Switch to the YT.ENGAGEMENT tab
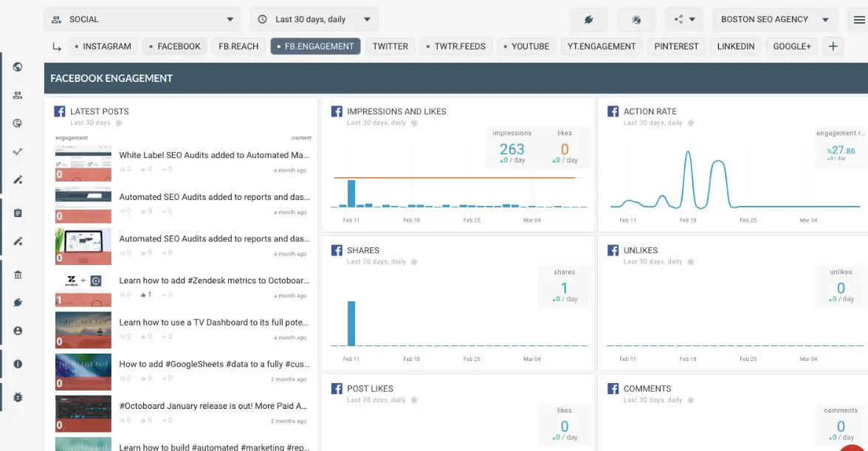The image size is (868, 451). coord(602,47)
